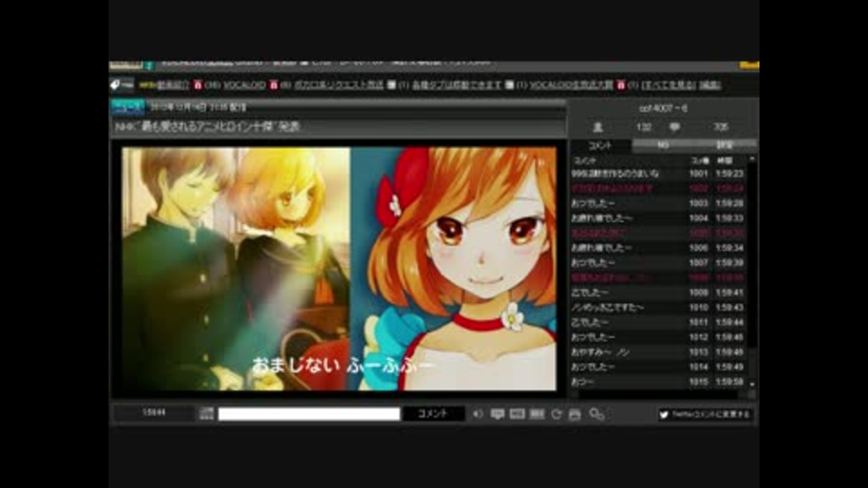Click the comment list scroll-down arrow
868x488 pixels.
751,384
